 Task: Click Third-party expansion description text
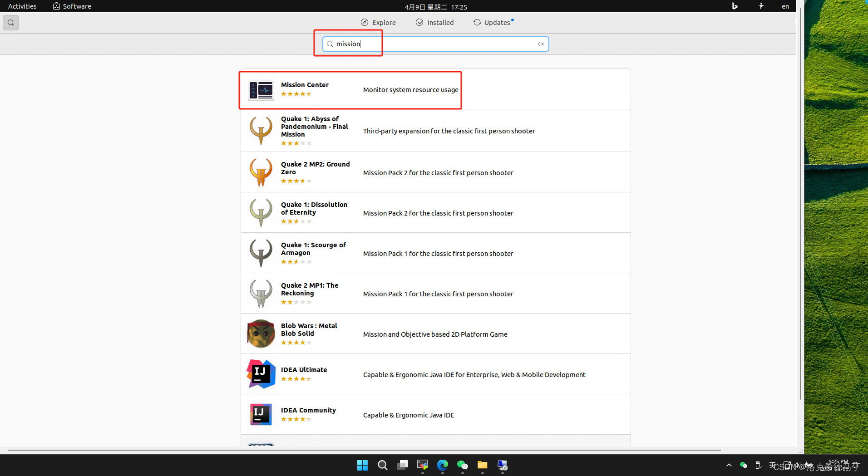(x=449, y=131)
